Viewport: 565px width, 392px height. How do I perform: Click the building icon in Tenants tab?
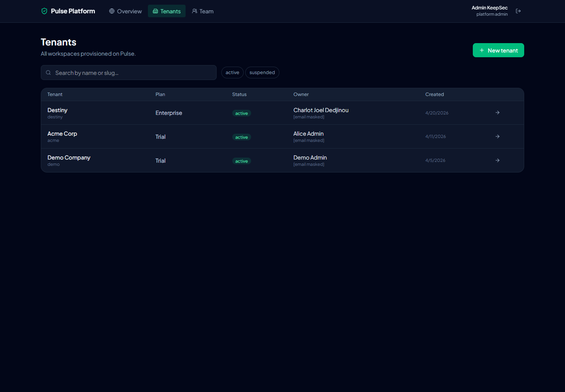pyautogui.click(x=155, y=11)
